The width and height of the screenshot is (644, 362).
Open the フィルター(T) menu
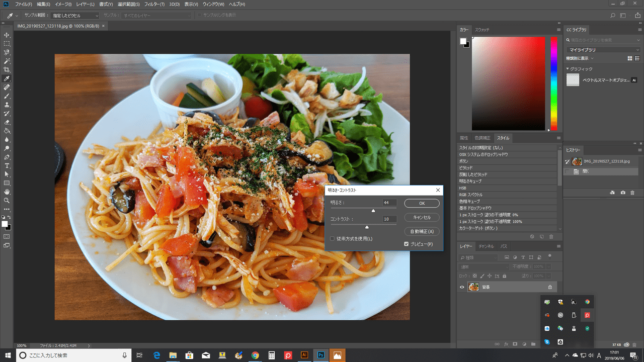click(x=154, y=4)
